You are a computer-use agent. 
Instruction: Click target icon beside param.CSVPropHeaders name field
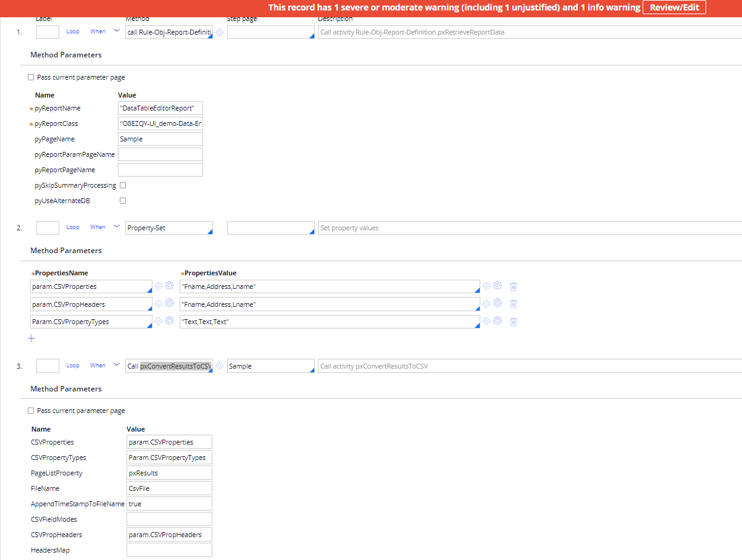coord(159,304)
